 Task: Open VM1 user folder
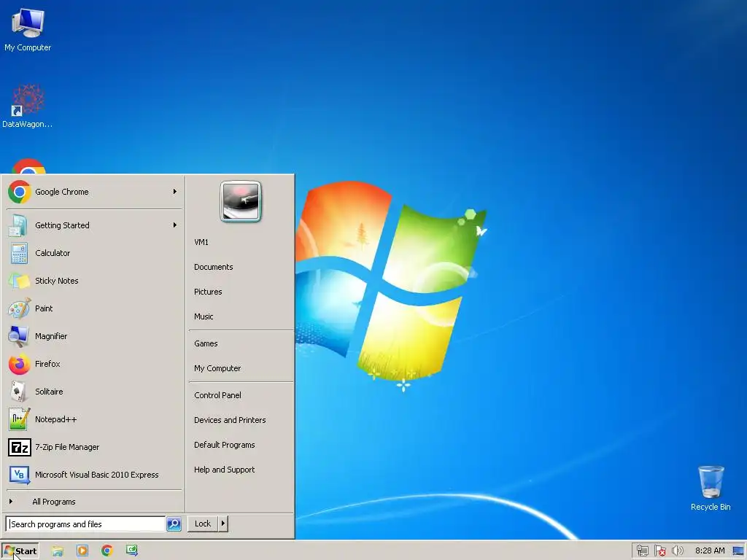[x=201, y=242]
